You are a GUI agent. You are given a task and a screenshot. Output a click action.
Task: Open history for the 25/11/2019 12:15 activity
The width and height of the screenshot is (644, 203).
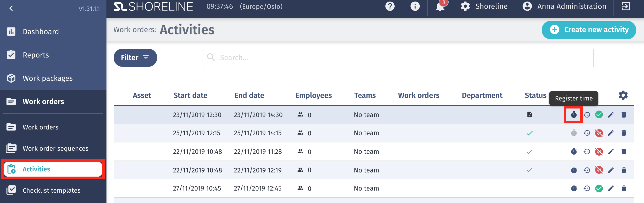coord(587,133)
